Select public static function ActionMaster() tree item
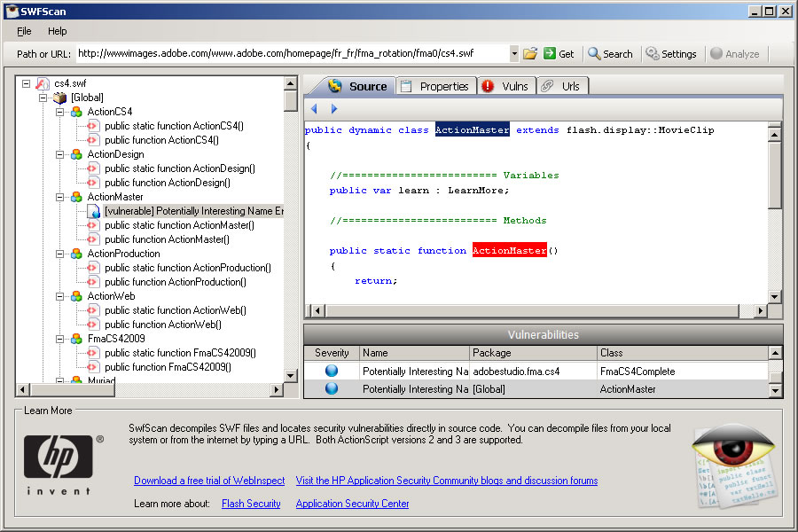The width and height of the screenshot is (798, 532). (x=179, y=225)
